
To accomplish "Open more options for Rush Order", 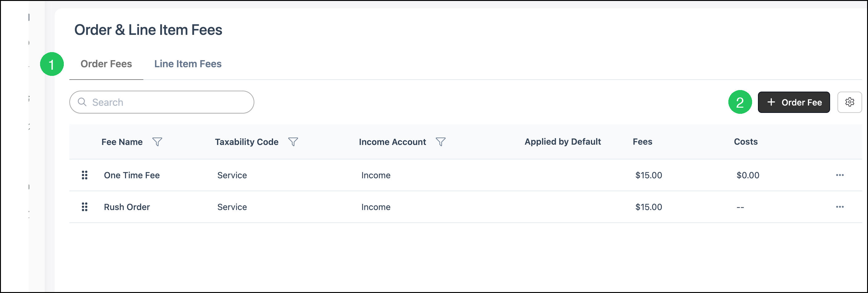I will pyautogui.click(x=840, y=207).
